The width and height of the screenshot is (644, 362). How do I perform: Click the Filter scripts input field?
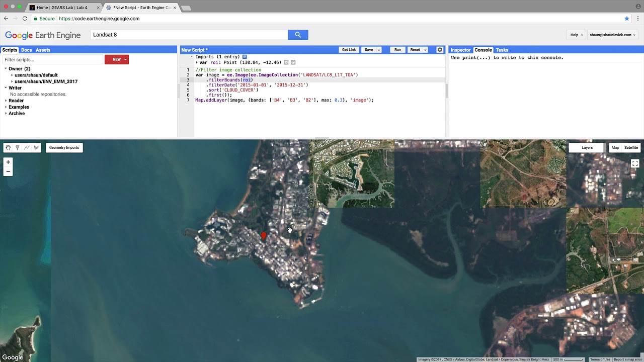tap(53, 59)
